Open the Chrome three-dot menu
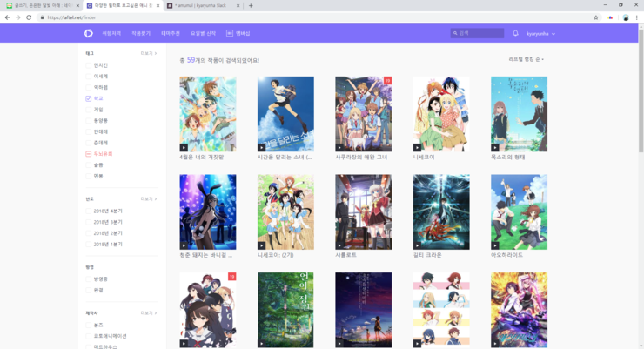The width and height of the screenshot is (644, 349). tap(637, 17)
